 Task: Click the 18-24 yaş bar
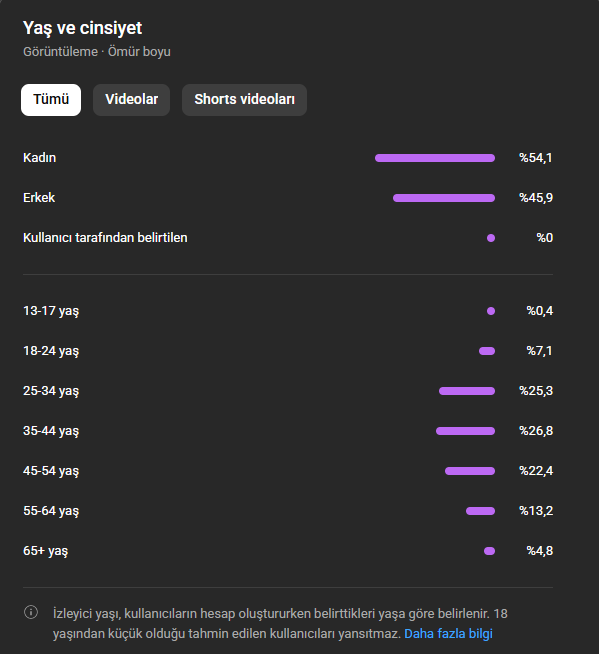[487, 351]
